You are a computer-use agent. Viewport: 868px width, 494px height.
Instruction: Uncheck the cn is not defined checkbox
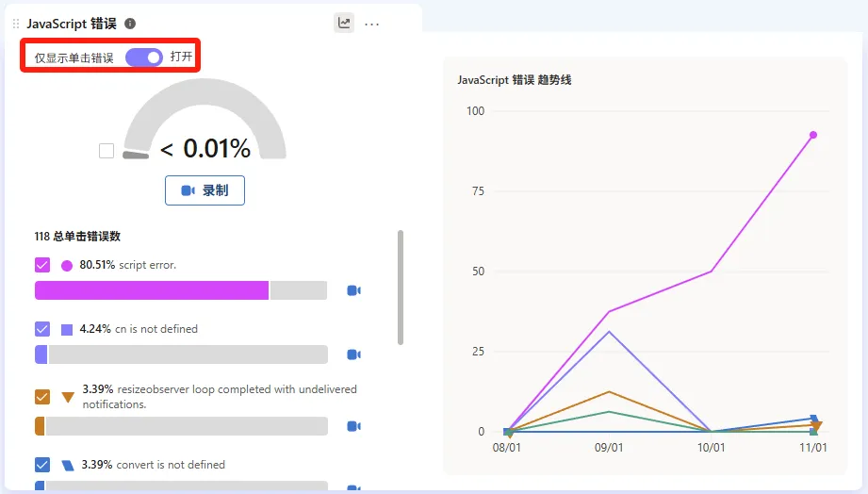42,329
